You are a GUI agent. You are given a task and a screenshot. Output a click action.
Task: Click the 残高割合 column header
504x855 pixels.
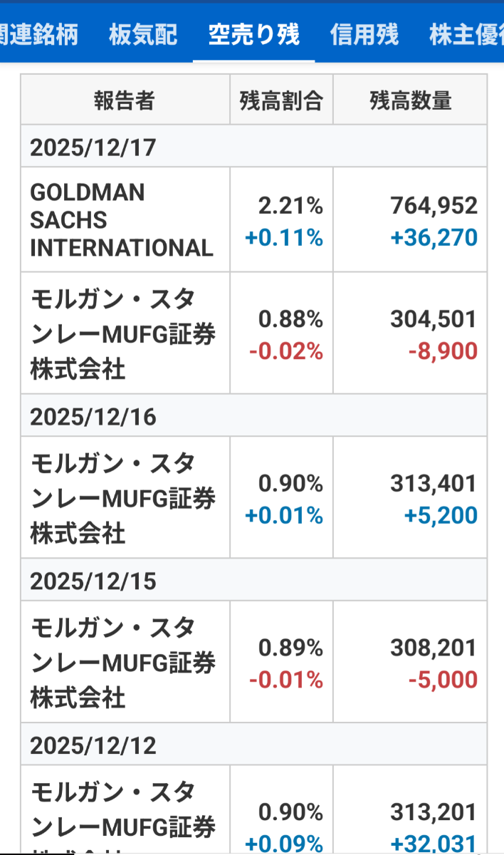pyautogui.click(x=281, y=100)
